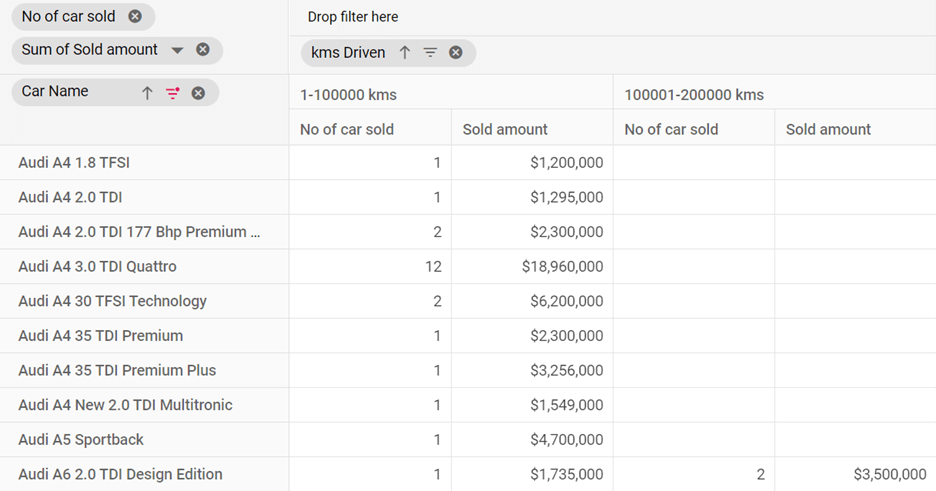Select row Audi A4 1.8 TFSI
936x491 pixels.
pos(144,162)
